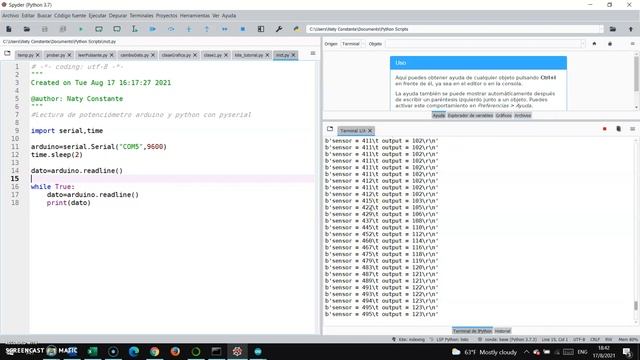Switch to Explorador de variables tab
Viewport: 640px width, 360px height.
(470, 116)
